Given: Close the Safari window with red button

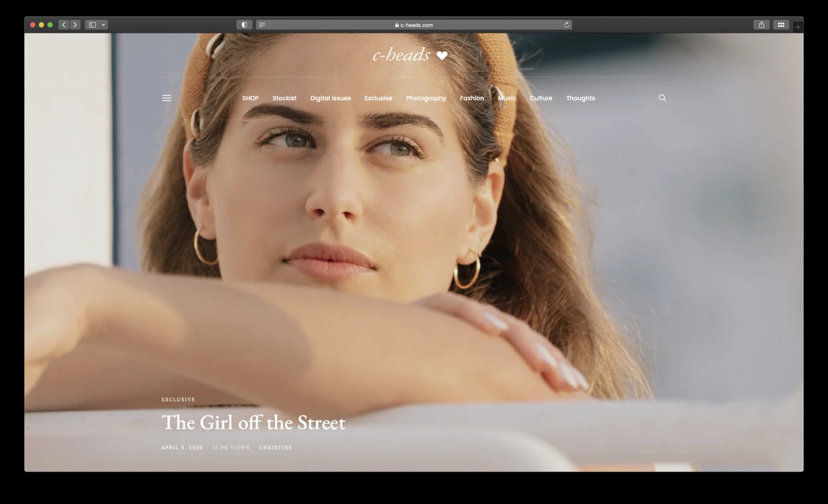Looking at the screenshot, I should (33, 25).
